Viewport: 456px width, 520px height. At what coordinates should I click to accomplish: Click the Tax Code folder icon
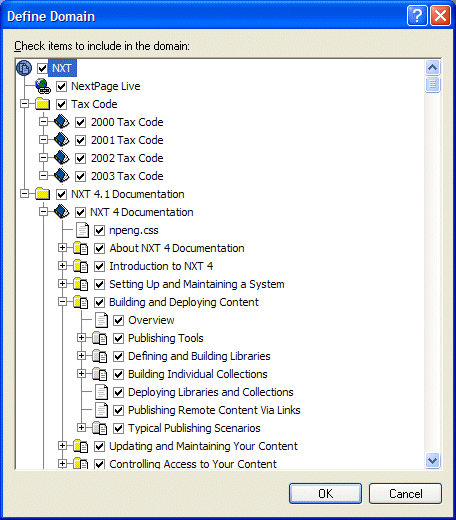[43, 104]
